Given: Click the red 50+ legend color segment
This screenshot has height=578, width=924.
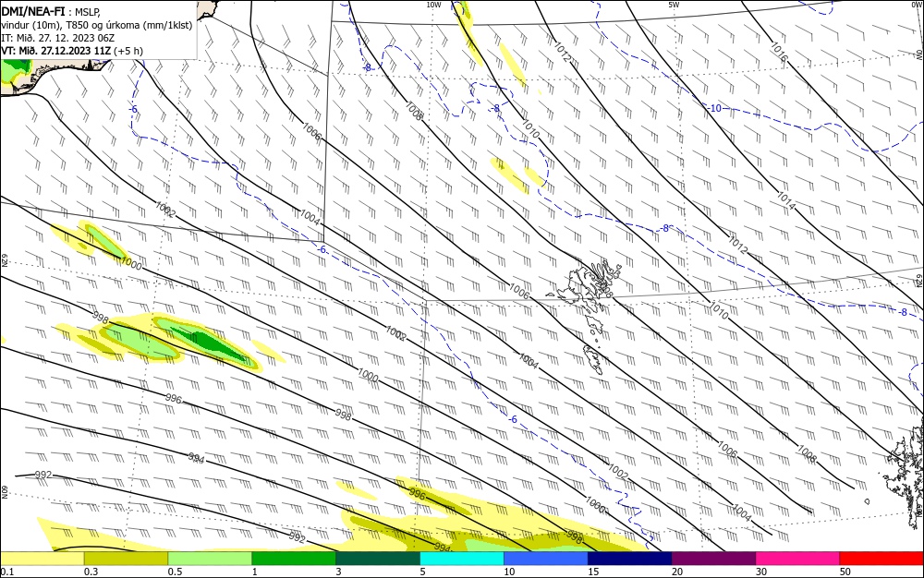Looking at the screenshot, I should click(x=881, y=559).
